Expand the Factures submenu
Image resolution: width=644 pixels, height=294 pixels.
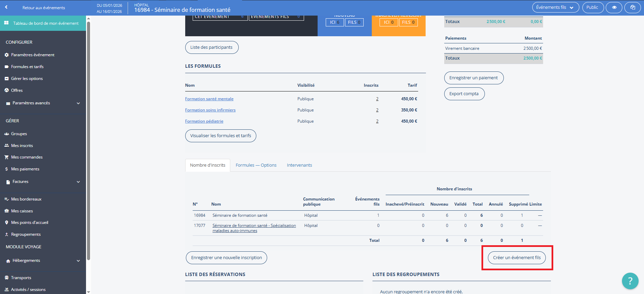click(x=78, y=182)
